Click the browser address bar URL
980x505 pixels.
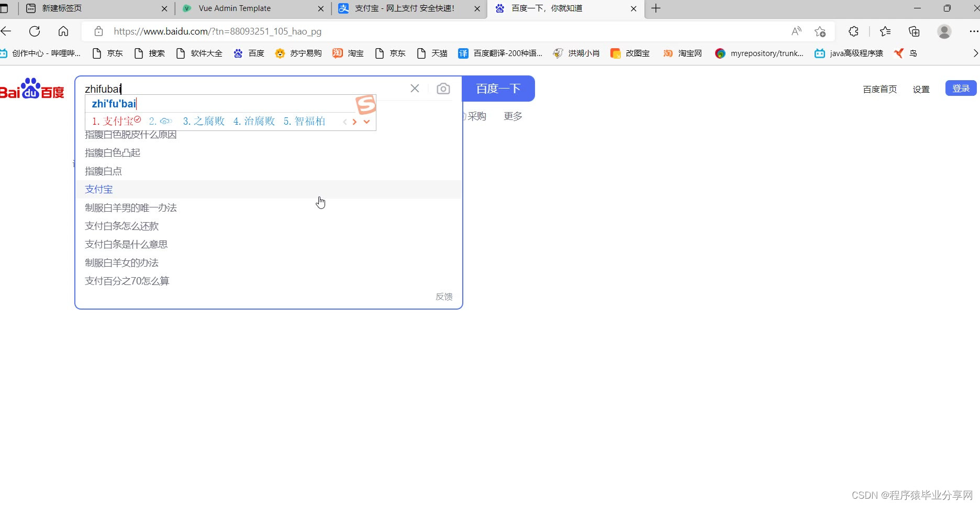(x=217, y=31)
